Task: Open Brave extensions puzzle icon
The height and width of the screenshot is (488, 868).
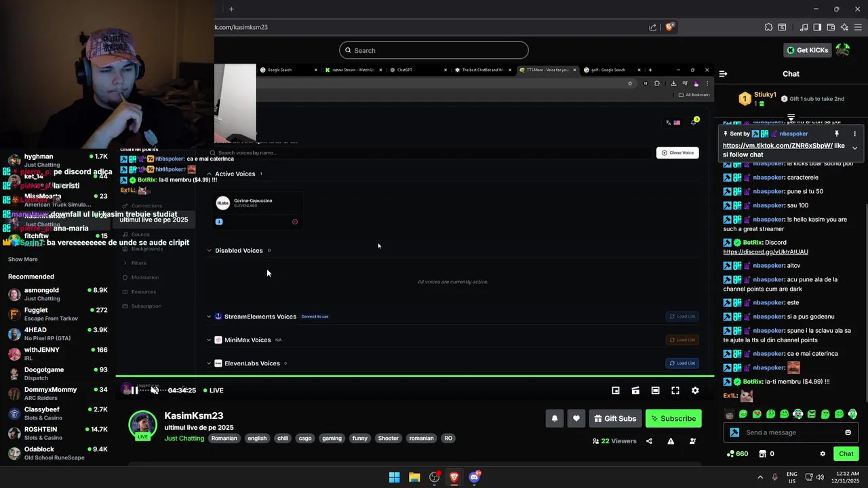Action: tap(768, 27)
